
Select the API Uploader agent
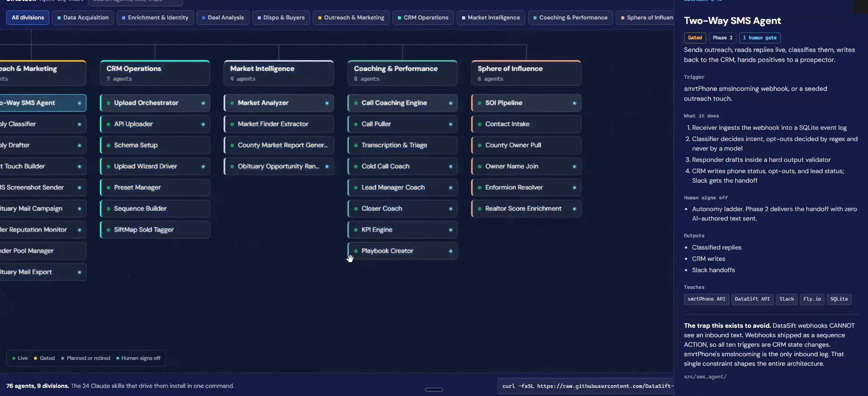[155, 124]
